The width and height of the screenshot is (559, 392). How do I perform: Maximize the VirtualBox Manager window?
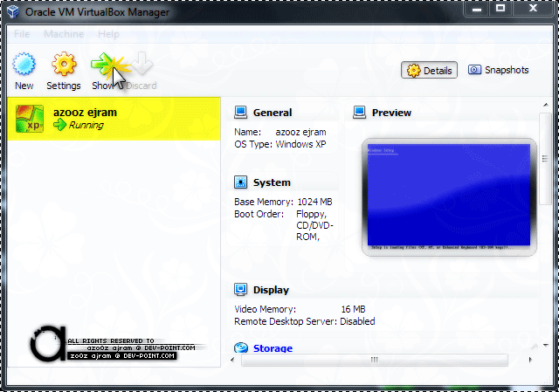(500, 9)
